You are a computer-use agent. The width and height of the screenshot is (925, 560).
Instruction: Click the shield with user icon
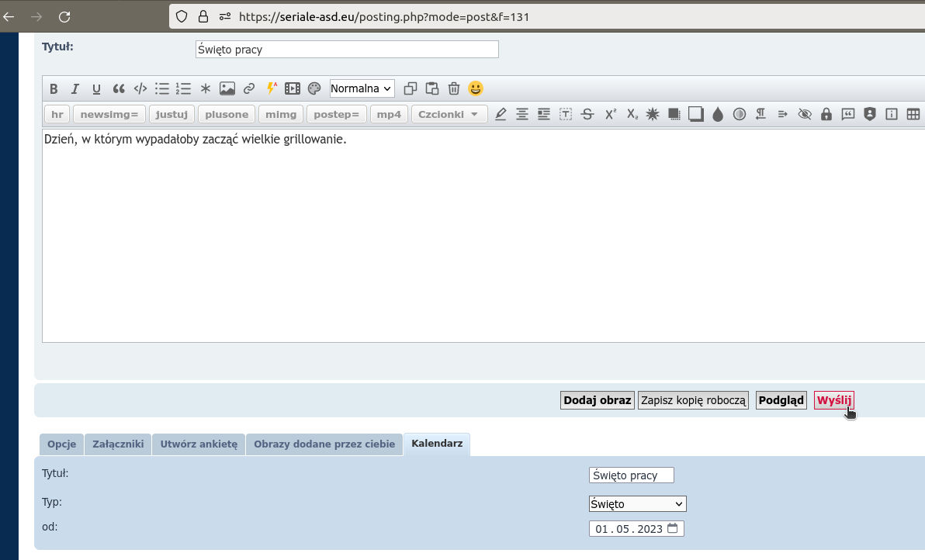tap(870, 114)
